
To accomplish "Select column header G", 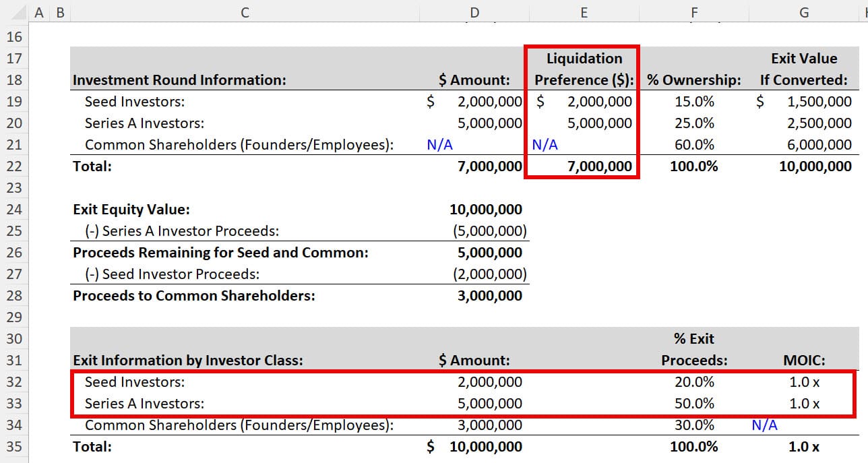I will (803, 11).
